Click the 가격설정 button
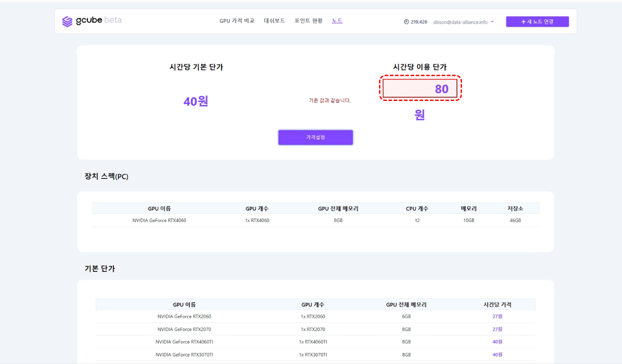Image resolution: width=622 pixels, height=364 pixels. pyautogui.click(x=316, y=137)
